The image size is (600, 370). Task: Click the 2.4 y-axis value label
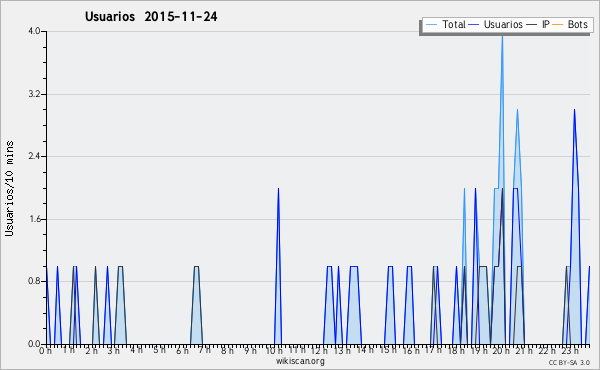point(34,156)
